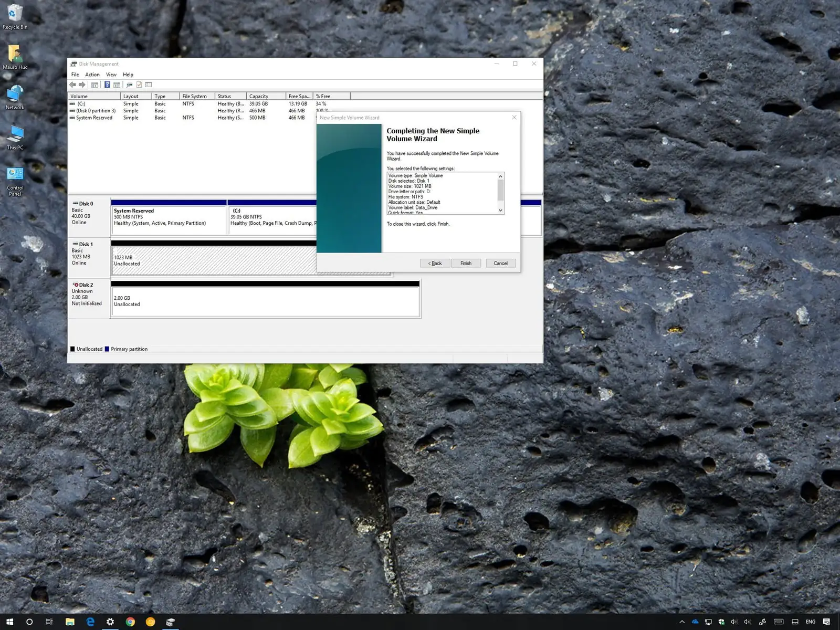Click the Back arrow toolbar icon
The image size is (840, 630).
[72, 85]
